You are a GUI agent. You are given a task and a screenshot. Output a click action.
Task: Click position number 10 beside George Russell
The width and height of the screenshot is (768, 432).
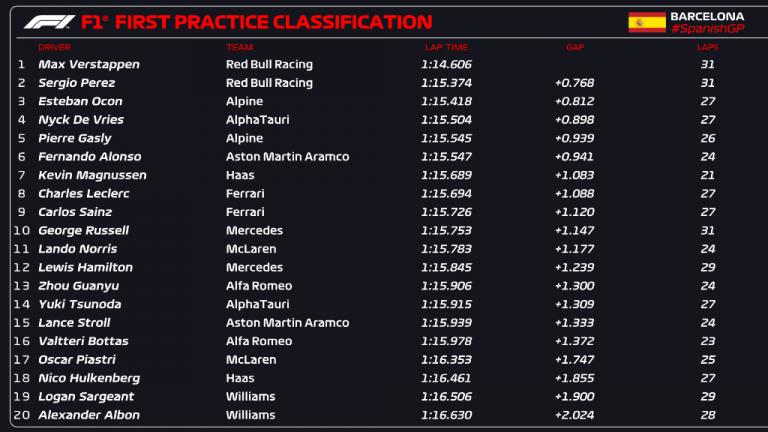tap(21, 231)
